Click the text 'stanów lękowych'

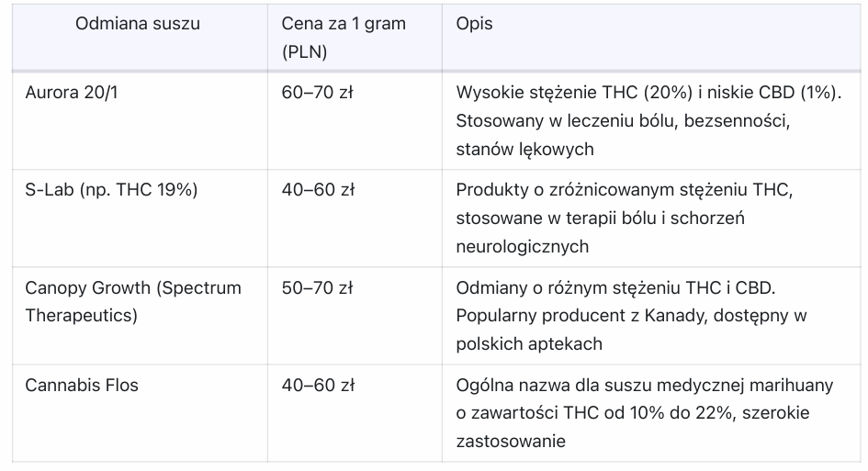point(524,149)
